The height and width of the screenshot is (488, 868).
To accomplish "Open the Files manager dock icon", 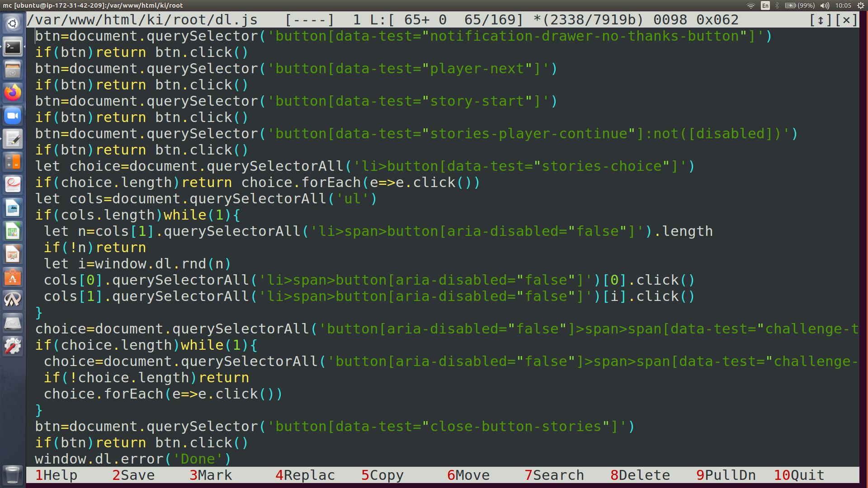I will (x=13, y=70).
